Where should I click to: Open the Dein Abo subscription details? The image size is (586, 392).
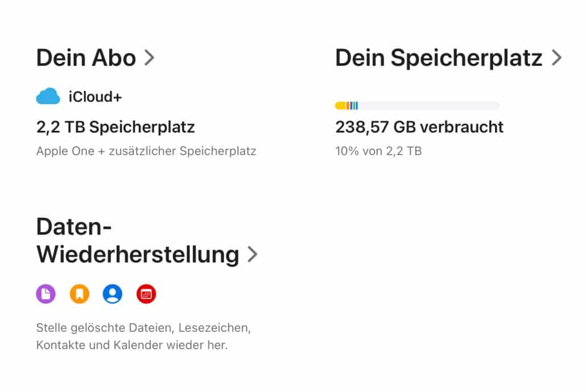86,57
